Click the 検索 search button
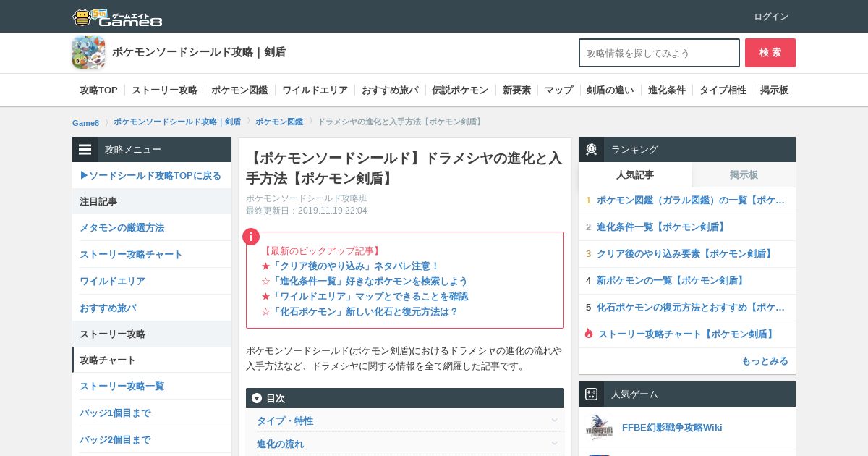This screenshot has width=868, height=456. coord(770,53)
